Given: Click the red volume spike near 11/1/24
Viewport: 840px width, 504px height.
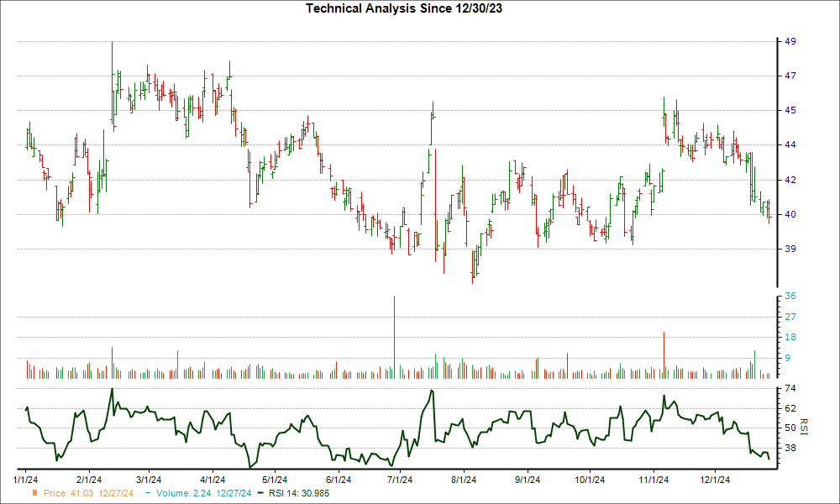Looking at the screenshot, I should [x=664, y=353].
